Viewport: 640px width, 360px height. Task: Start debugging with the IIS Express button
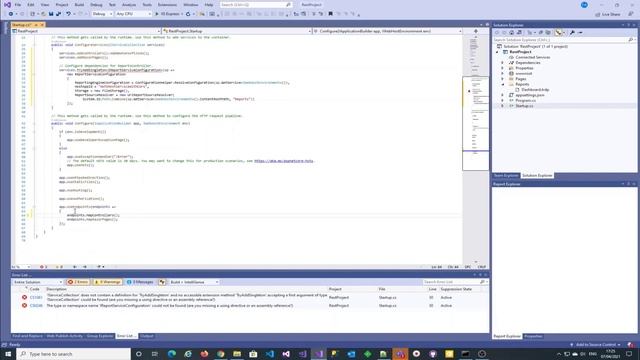[x=168, y=14]
